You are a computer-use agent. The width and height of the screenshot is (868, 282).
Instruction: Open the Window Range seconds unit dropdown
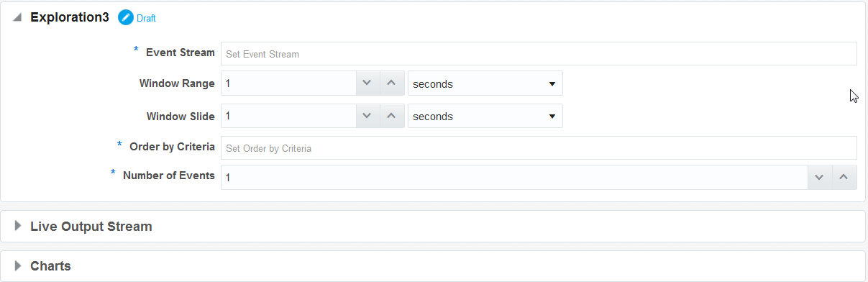point(485,83)
